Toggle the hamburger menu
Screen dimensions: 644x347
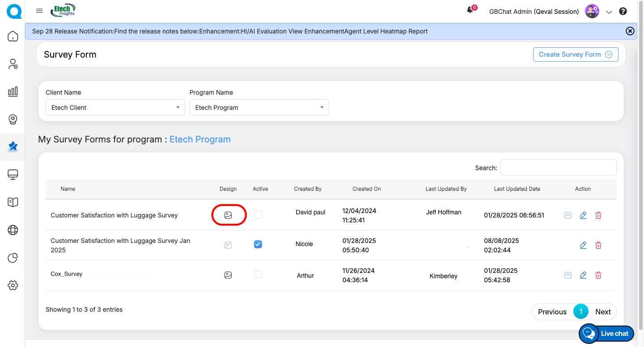[39, 11]
